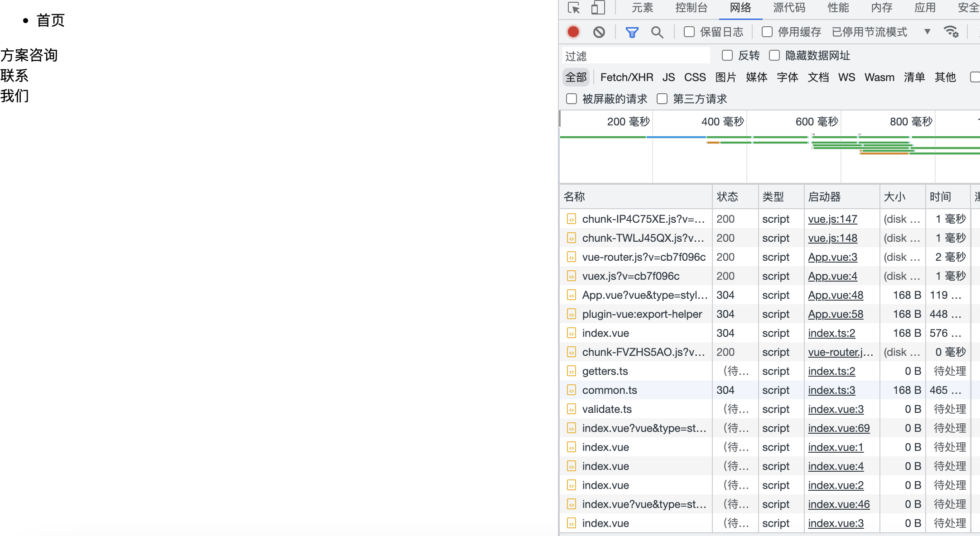
Task: Select the CSS filter type
Action: 695,77
